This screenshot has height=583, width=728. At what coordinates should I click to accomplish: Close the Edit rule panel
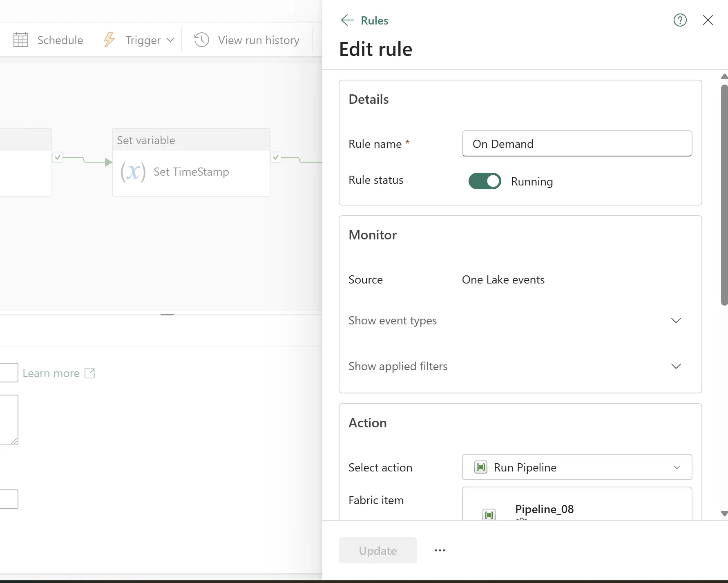[708, 20]
